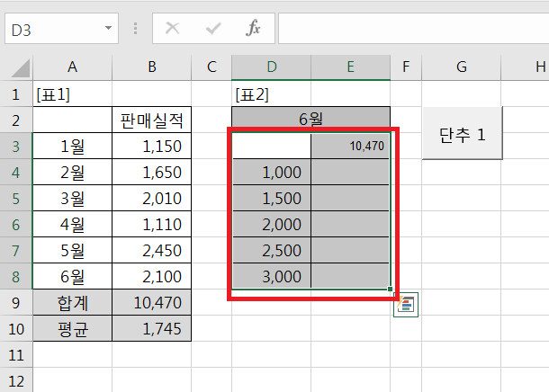Click the Cancel X icon in formula bar
The width and height of the screenshot is (549, 392).
(173, 29)
